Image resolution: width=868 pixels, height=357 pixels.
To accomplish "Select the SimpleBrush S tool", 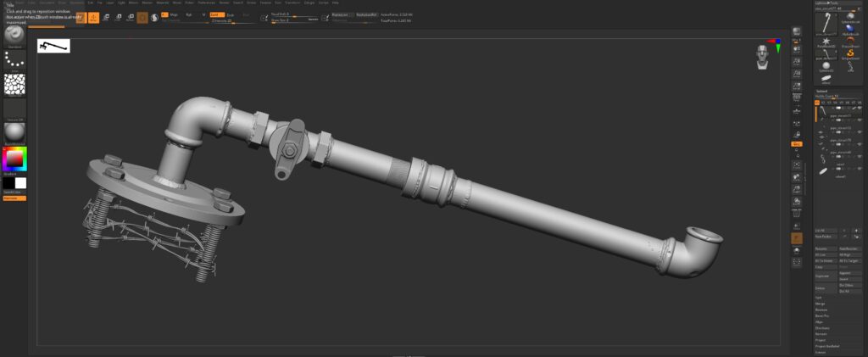I will (x=851, y=54).
